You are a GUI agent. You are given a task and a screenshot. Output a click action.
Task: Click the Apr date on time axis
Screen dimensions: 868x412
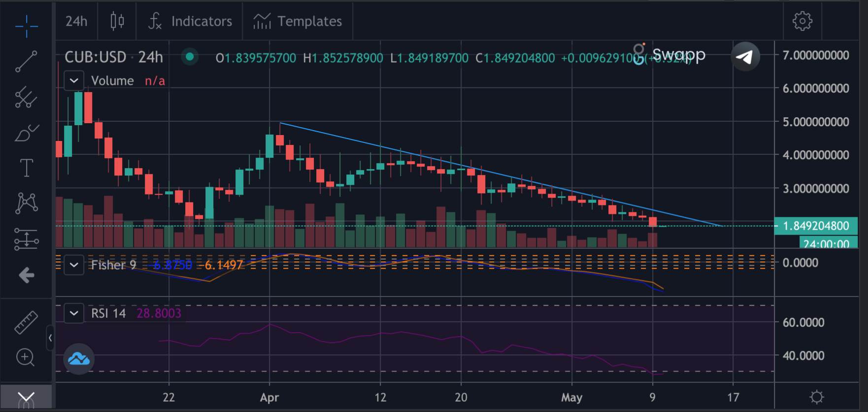point(269,397)
